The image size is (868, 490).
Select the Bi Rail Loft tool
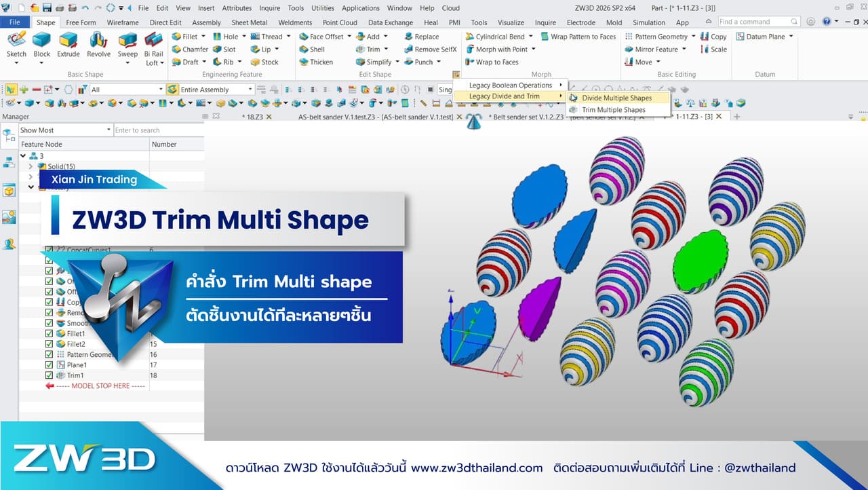pos(154,48)
